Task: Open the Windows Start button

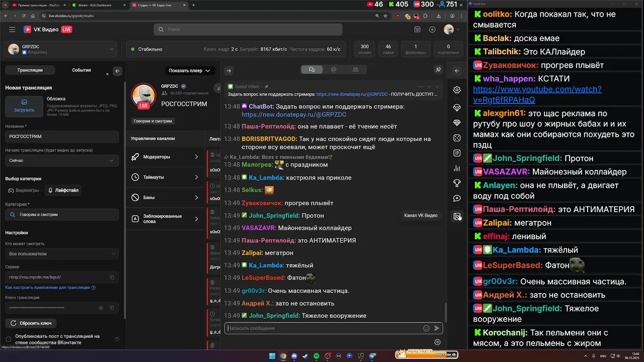Action: [272, 356]
